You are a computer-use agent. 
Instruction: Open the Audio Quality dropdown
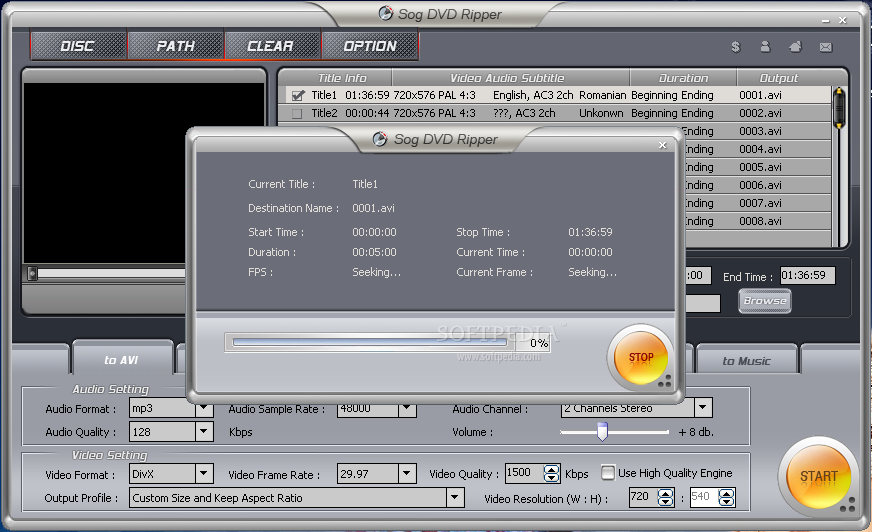tap(204, 431)
